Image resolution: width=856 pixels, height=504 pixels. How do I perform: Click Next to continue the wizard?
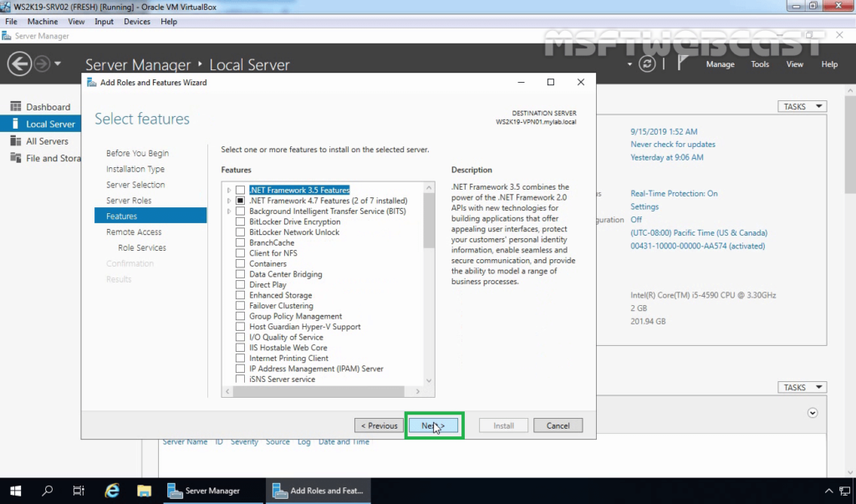click(x=434, y=425)
